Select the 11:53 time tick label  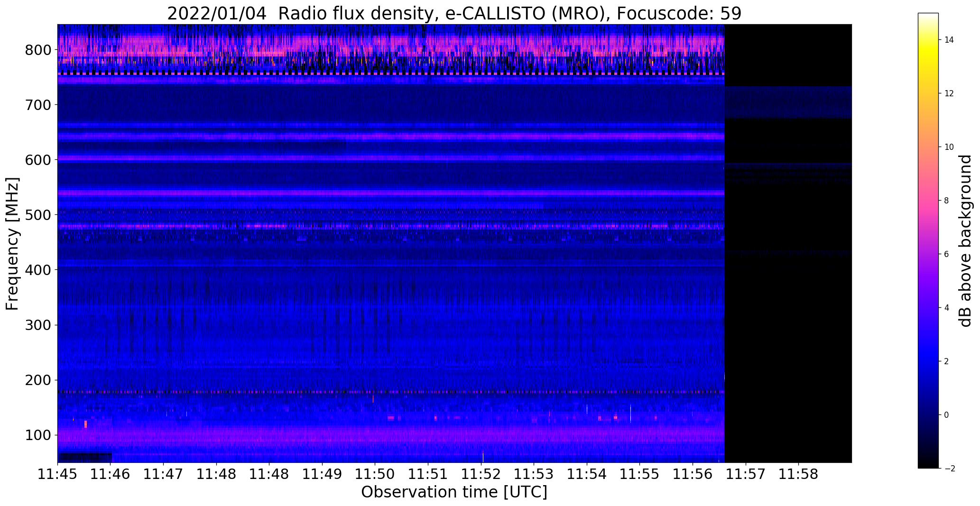click(534, 474)
